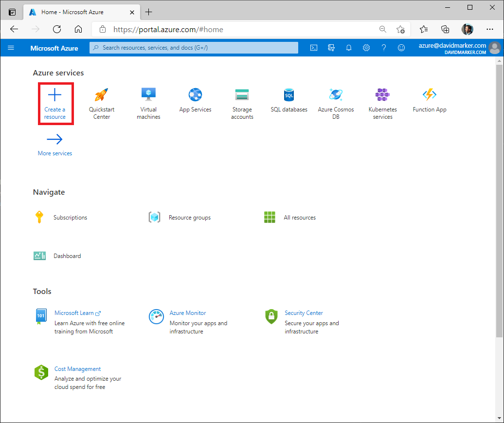This screenshot has width=504, height=423.
Task: Select the Home - Microsoft Azure browser tab
Action: (x=82, y=12)
